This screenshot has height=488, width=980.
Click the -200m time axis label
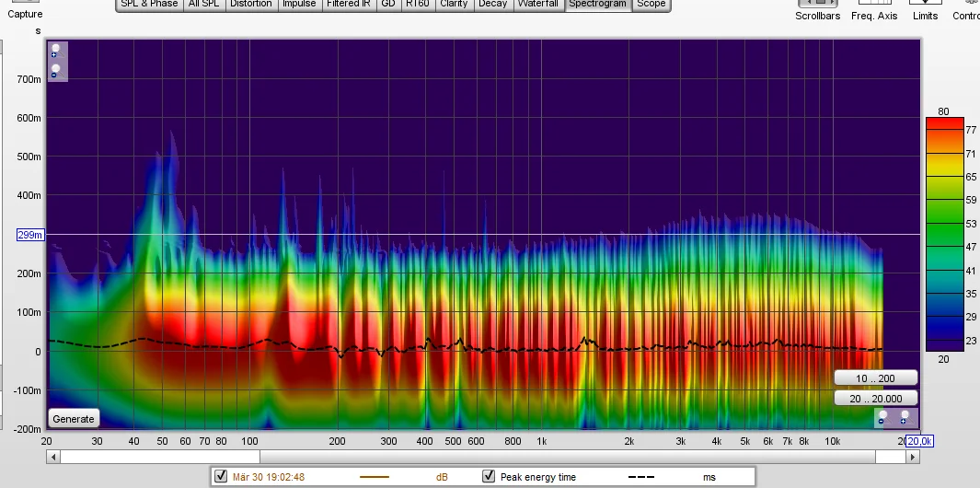click(x=27, y=429)
